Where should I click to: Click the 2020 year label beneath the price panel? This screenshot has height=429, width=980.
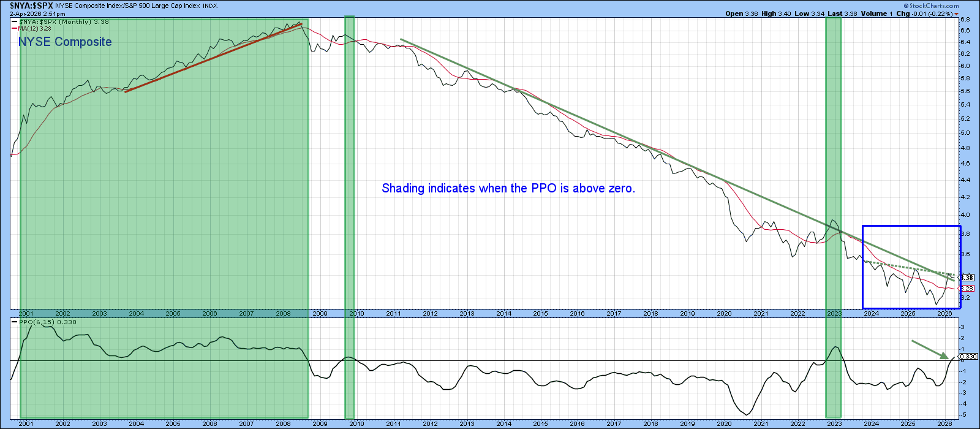point(724,313)
